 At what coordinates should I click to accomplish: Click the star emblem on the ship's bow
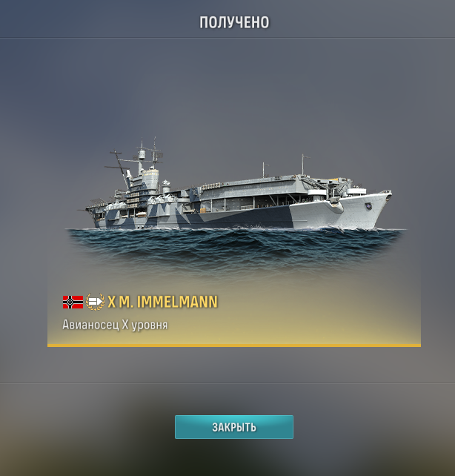pos(368,206)
